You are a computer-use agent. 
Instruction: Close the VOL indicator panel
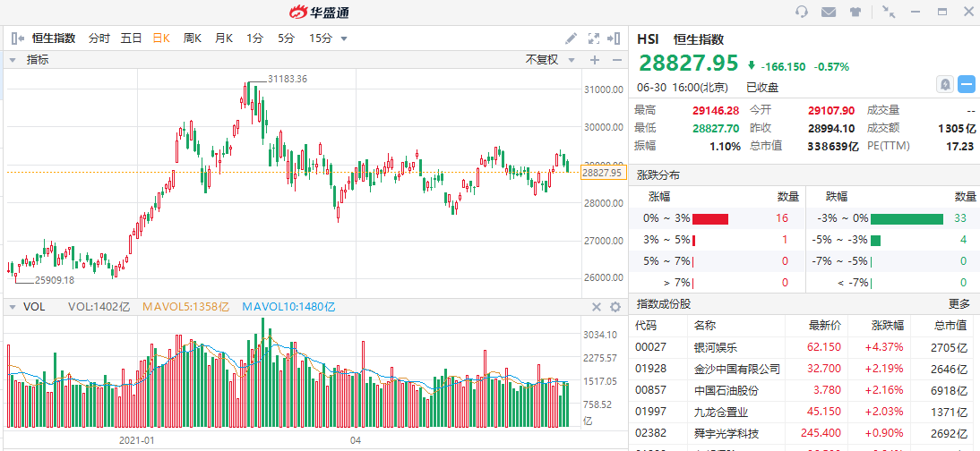click(597, 307)
